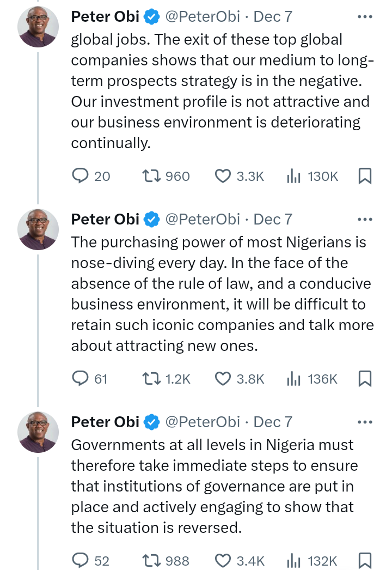This screenshot has width=392, height=570.
Task: Open more options on the purchasing power tweet
Action: pos(365,220)
